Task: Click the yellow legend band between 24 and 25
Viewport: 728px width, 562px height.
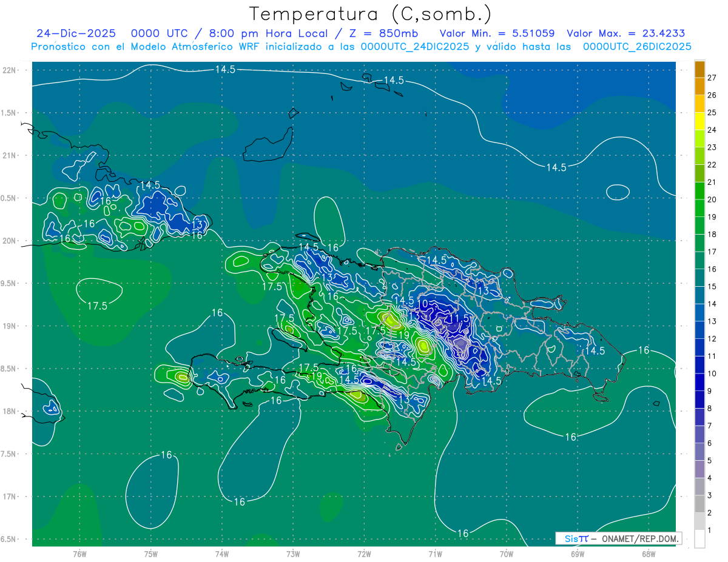Action: coord(699,121)
